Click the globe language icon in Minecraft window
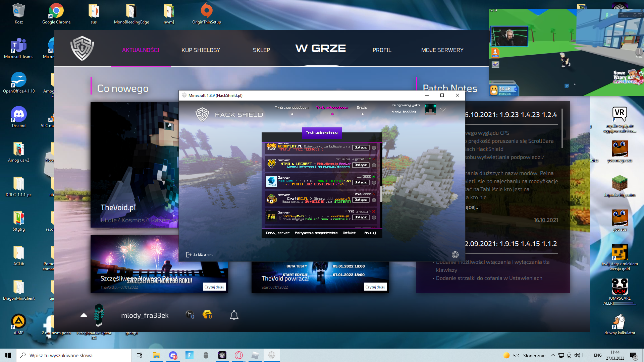The image size is (644, 362). (455, 255)
